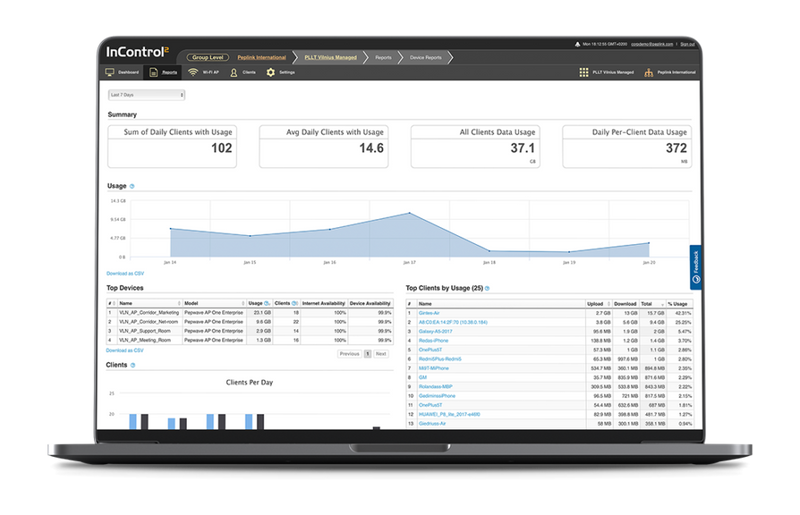800x515 pixels.
Task: Click the Sign out link
Action: pos(687,44)
